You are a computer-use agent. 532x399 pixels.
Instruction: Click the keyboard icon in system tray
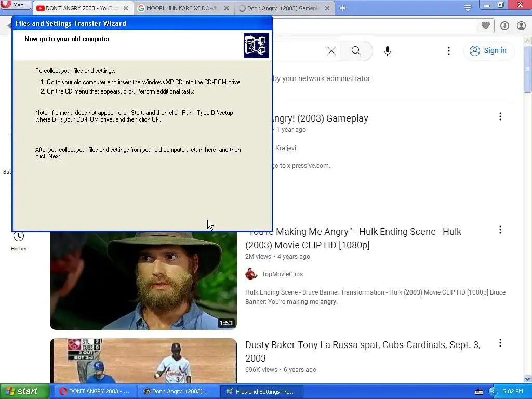478,392
